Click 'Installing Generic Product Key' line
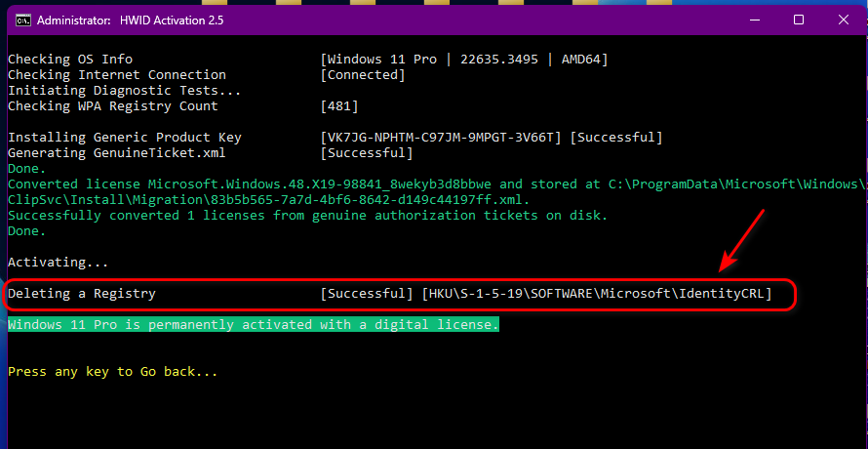 (125, 137)
